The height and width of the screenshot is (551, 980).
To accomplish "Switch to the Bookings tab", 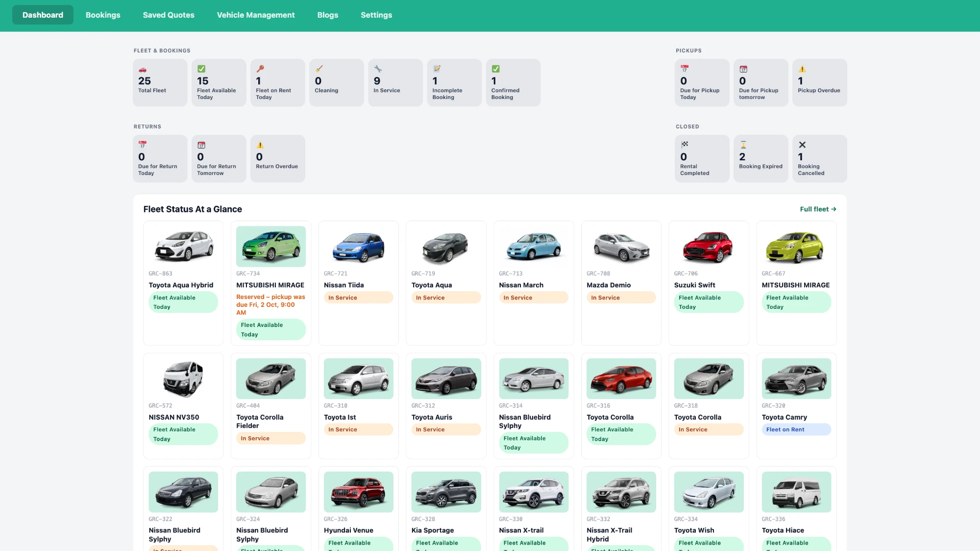I will (x=103, y=15).
